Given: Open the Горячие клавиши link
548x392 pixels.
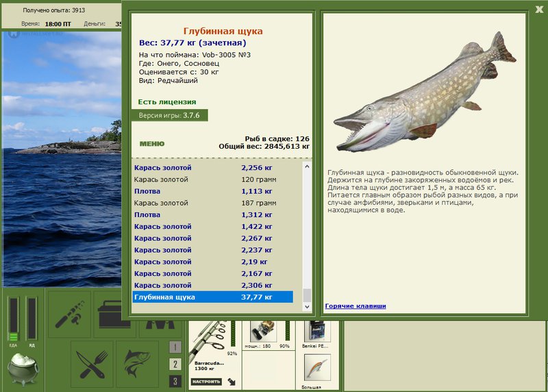Looking at the screenshot, I should pos(356,306).
